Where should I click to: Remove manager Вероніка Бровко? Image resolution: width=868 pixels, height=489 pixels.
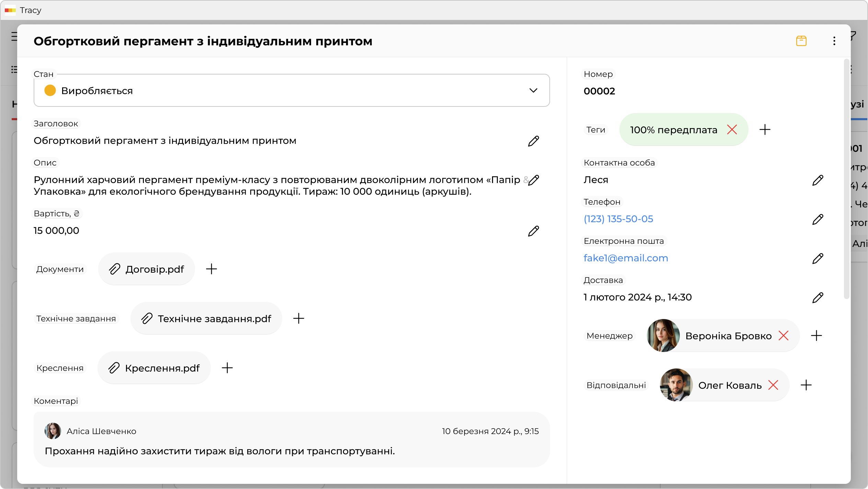tap(784, 336)
